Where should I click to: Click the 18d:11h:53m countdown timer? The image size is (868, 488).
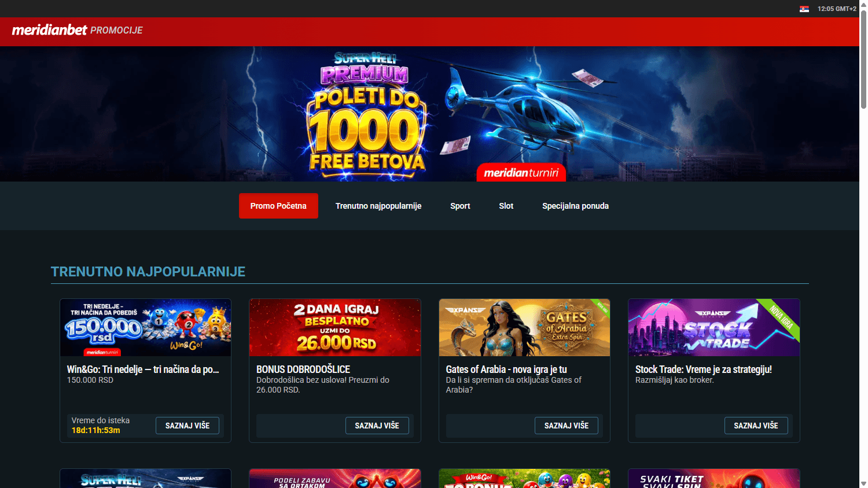(x=96, y=430)
